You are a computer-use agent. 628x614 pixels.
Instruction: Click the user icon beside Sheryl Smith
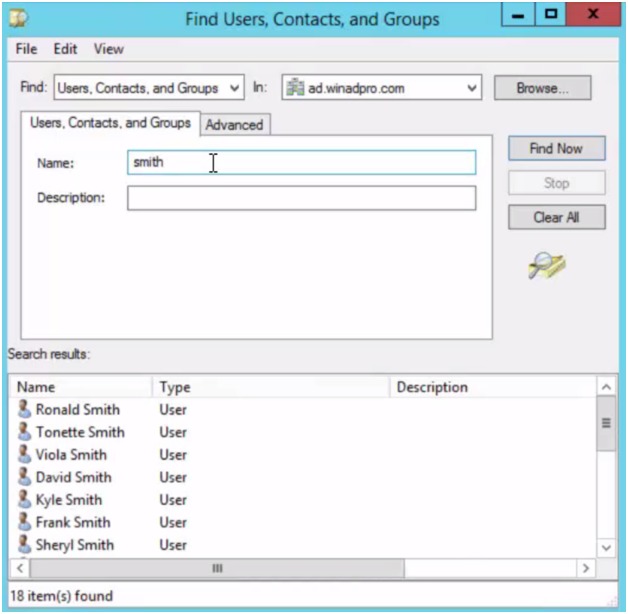(24, 544)
